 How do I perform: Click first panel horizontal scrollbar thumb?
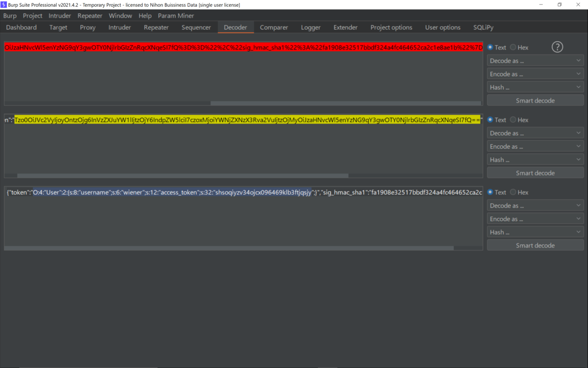coord(345,103)
